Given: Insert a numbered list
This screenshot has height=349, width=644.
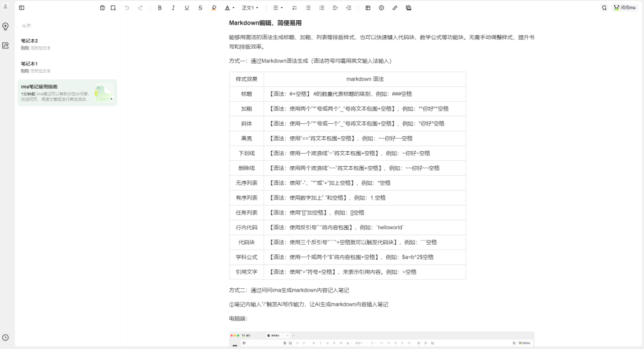Looking at the screenshot, I should click(x=321, y=8).
